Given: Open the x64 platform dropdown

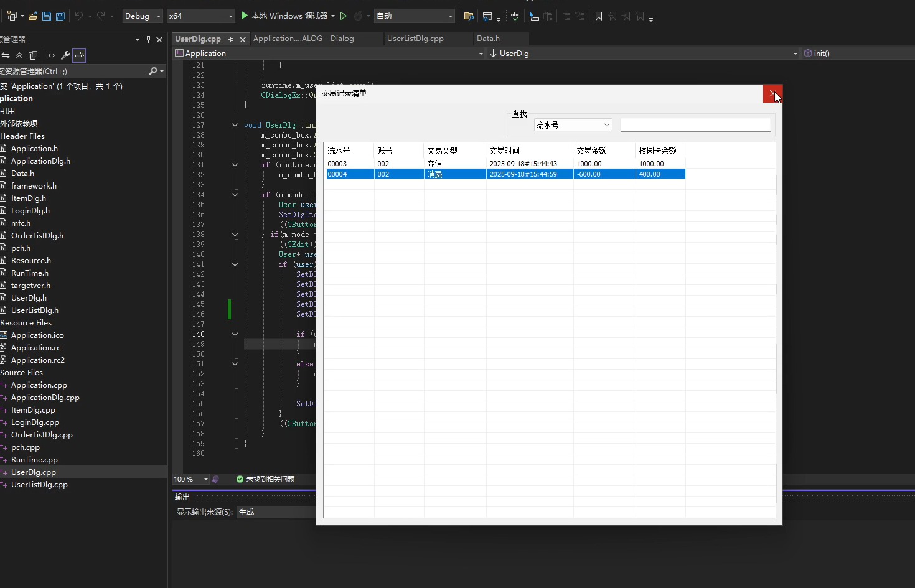Looking at the screenshot, I should coord(201,16).
